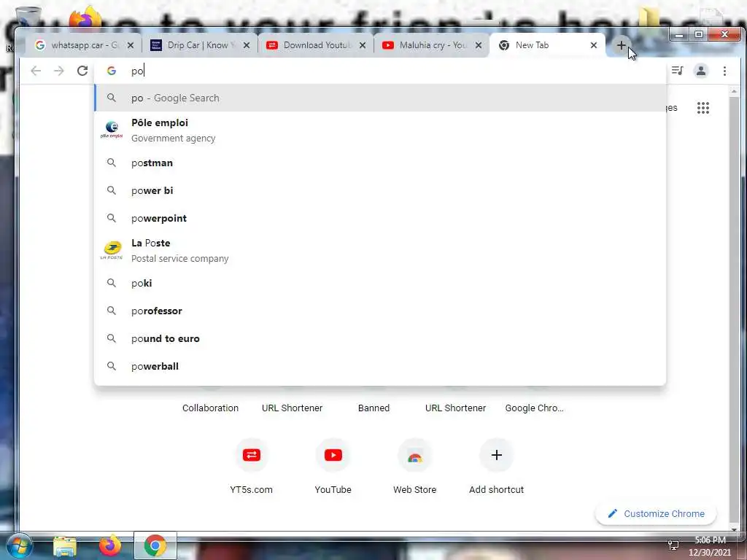
Task: Choose the 'powerpoint' suggestion
Action: click(x=380, y=218)
